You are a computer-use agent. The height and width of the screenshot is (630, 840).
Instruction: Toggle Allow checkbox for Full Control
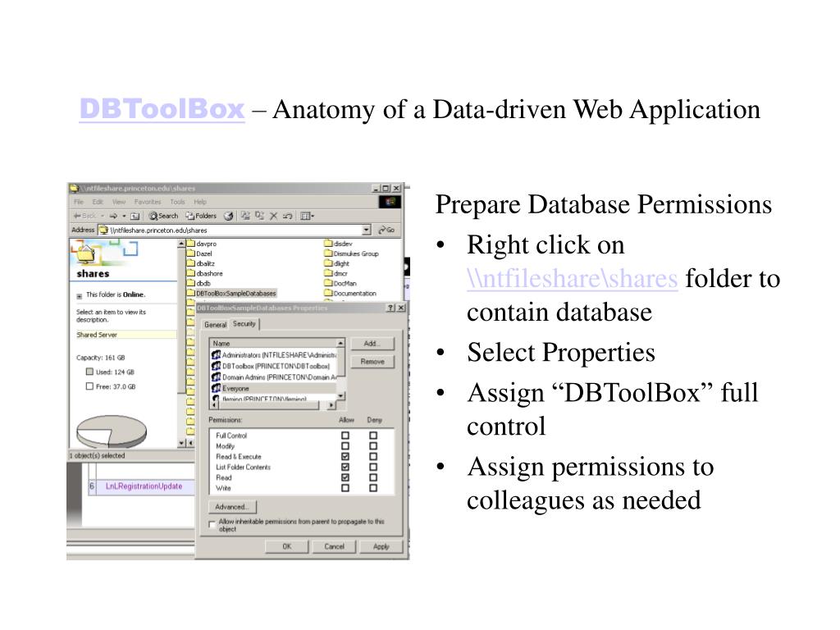coord(345,436)
